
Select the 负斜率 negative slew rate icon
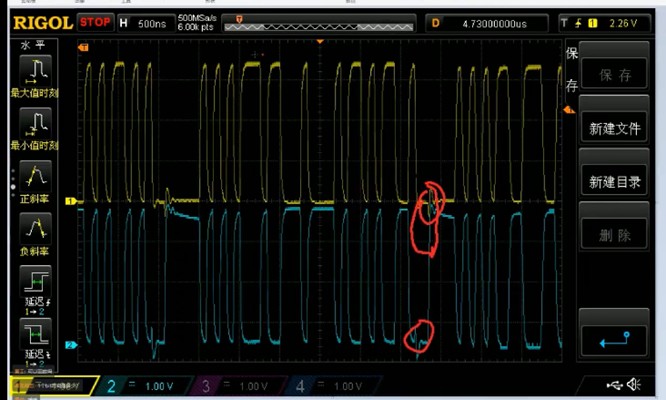point(37,229)
